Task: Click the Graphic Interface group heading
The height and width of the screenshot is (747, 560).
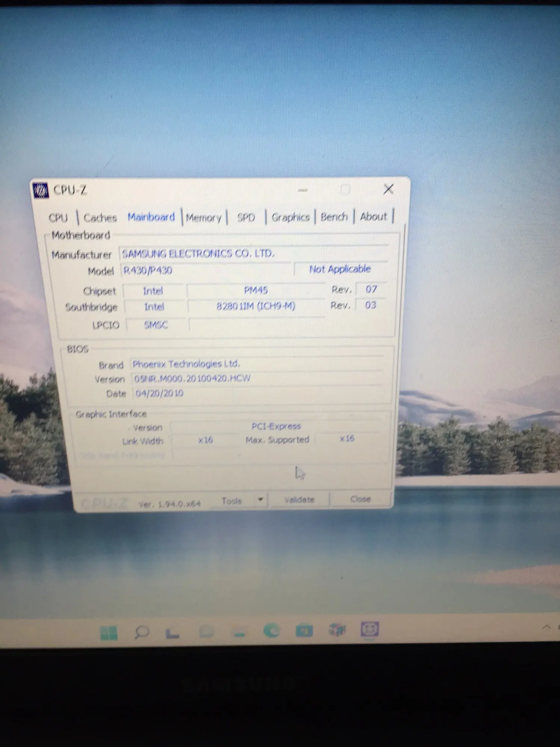Action: pos(111,414)
